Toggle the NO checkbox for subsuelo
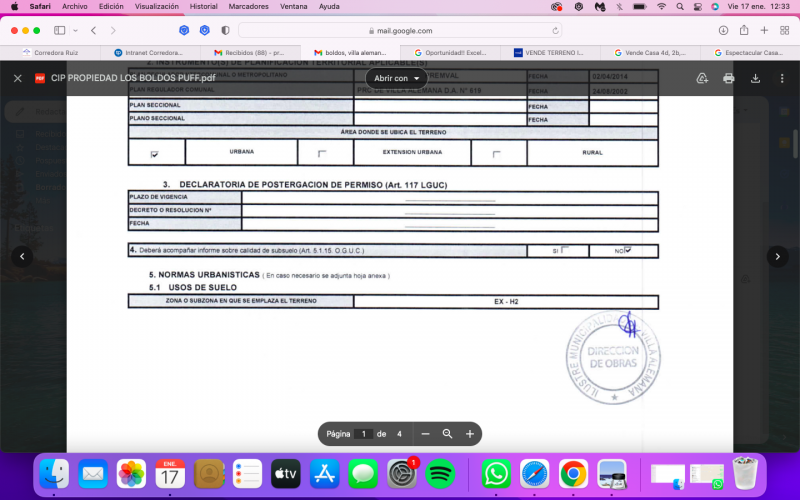Screen dimensions: 800x500 628,249
